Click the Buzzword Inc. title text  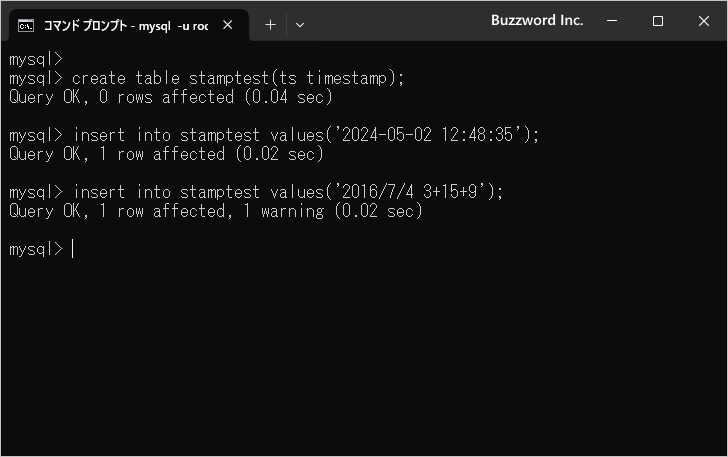537,20
